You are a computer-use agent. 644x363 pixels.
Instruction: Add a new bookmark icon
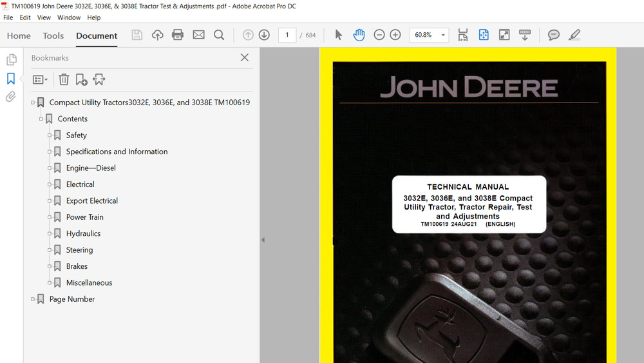81,79
